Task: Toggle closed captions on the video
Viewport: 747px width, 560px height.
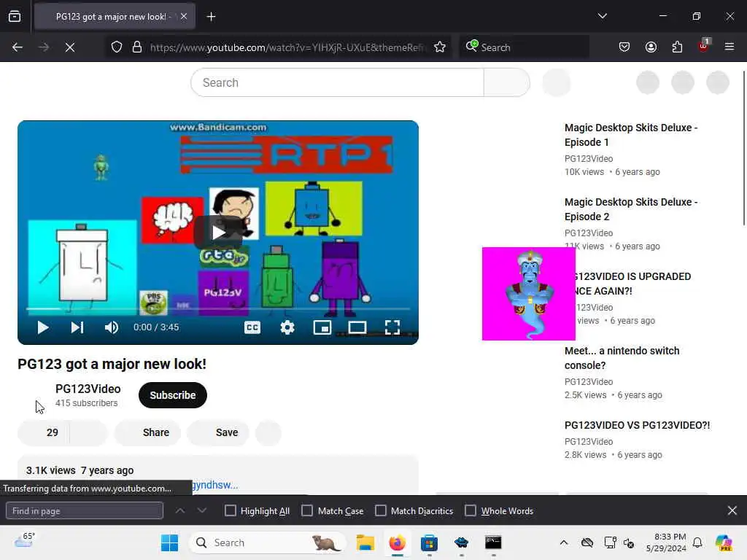Action: [252, 327]
